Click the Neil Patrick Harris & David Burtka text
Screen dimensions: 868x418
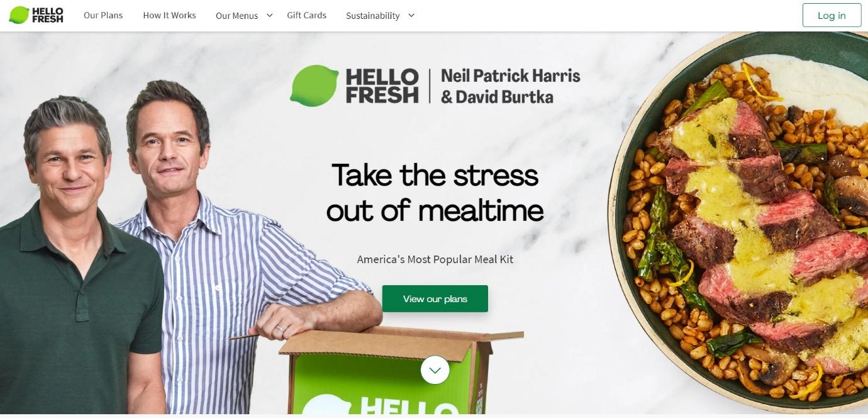(510, 86)
